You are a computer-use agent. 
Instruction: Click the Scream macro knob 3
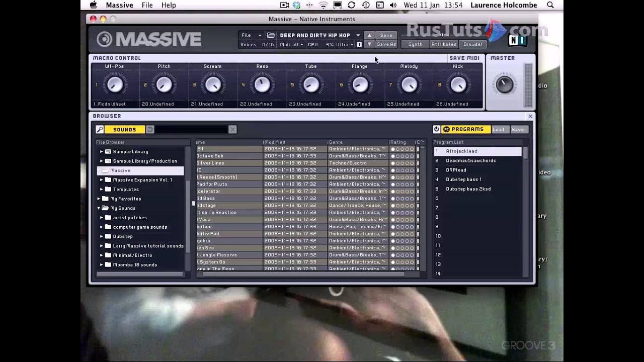213,84
